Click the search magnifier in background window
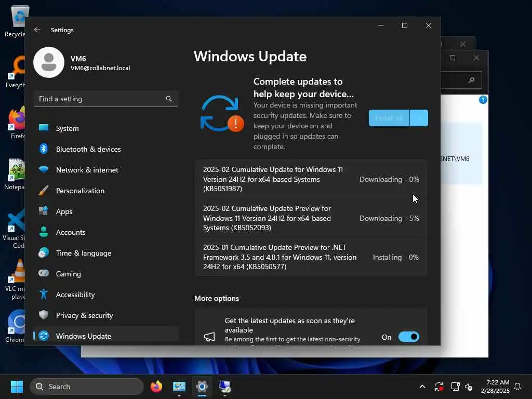 (x=471, y=80)
